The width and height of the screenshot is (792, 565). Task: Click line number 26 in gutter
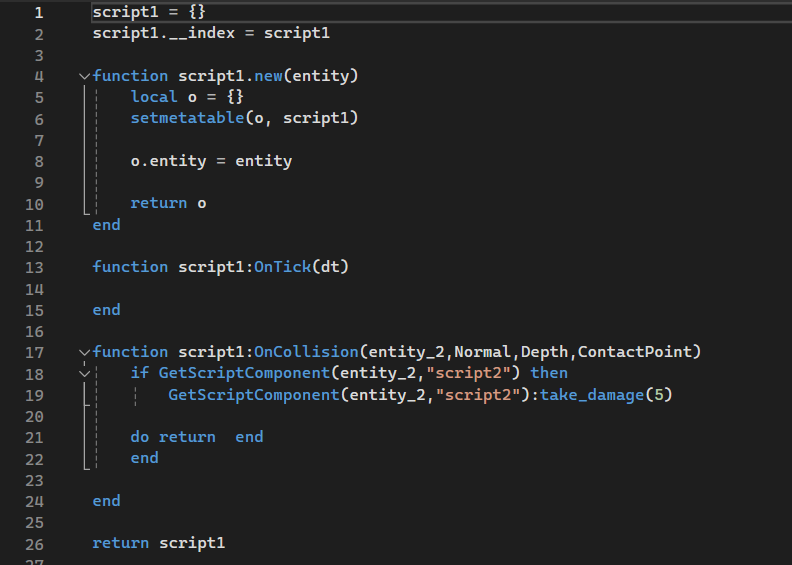click(34, 543)
